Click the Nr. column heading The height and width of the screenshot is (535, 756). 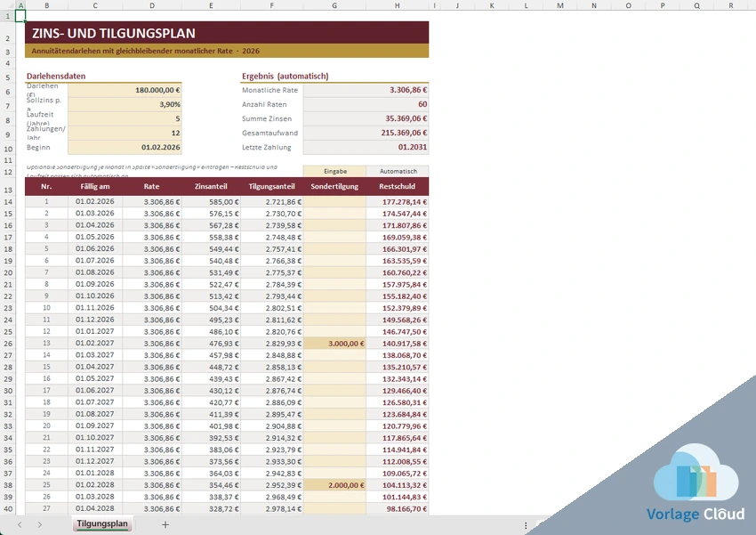click(x=47, y=187)
